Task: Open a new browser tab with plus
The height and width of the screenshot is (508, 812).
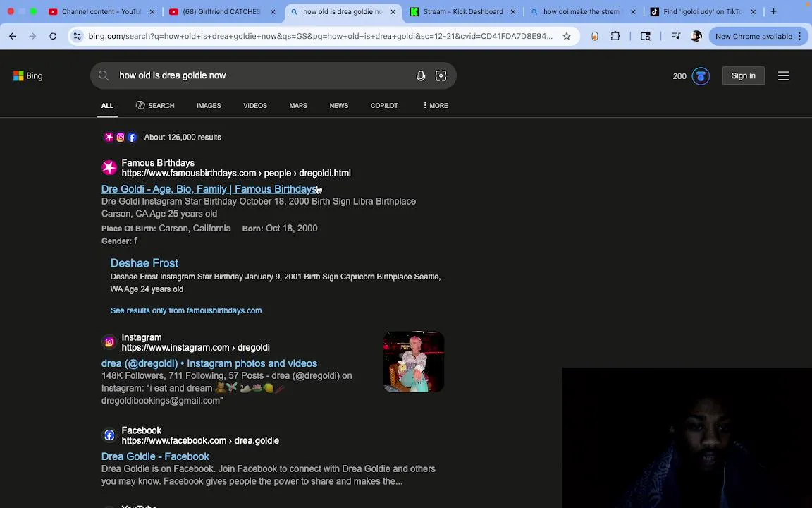Action: (773, 11)
